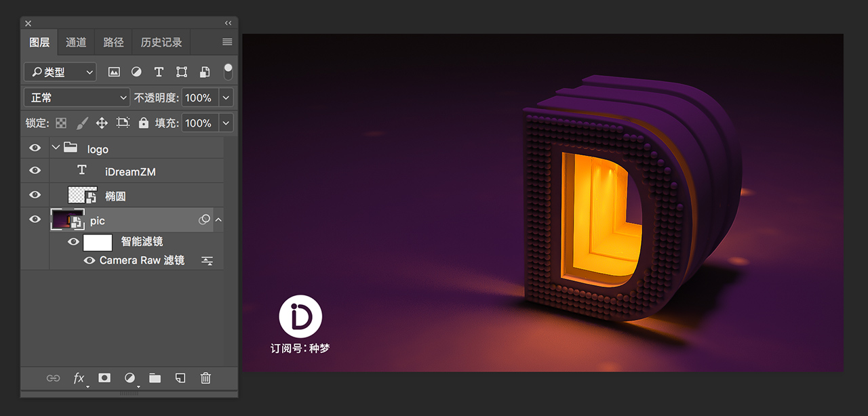Click the 填充 label
Image resolution: width=868 pixels, height=416 pixels.
tap(167, 123)
